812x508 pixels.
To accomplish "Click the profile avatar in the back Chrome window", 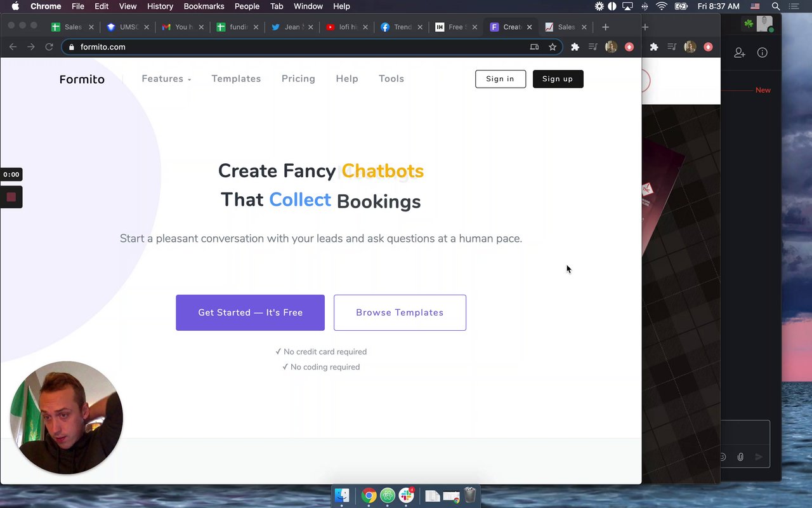I will (690, 47).
